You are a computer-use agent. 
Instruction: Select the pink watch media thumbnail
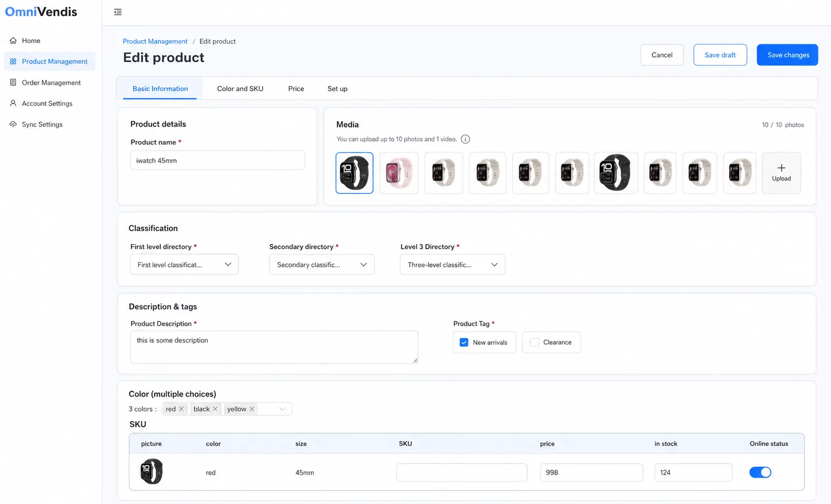point(399,173)
